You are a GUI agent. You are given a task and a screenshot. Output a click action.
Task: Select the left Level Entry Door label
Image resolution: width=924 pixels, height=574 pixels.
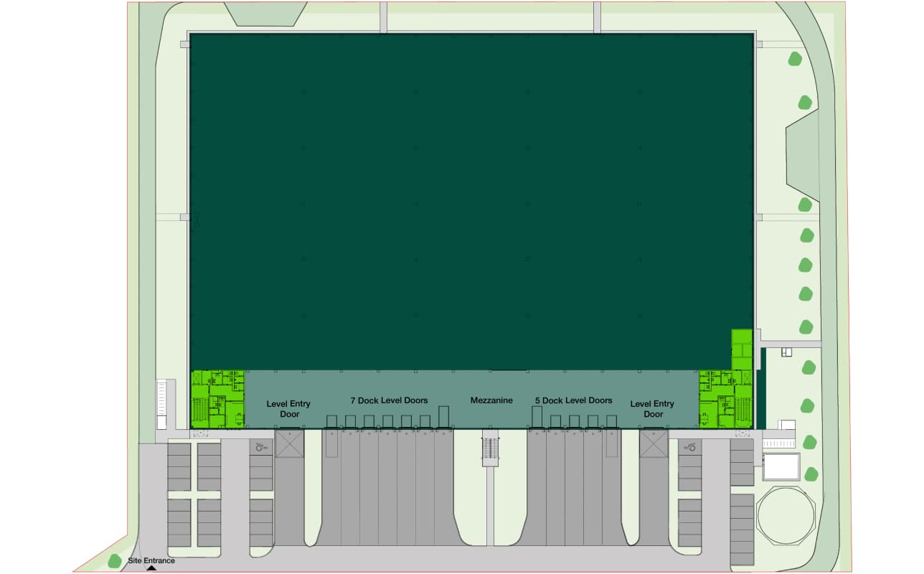(288, 409)
